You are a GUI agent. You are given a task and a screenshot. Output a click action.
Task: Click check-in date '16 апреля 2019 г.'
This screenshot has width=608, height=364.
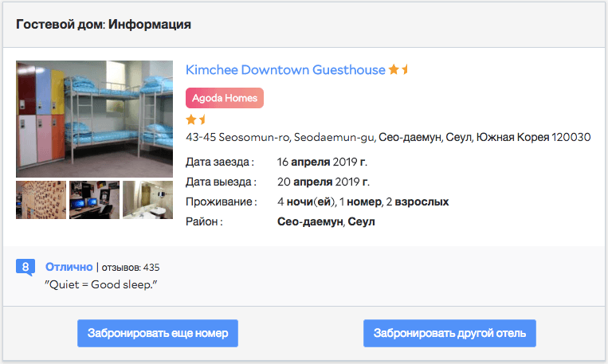(x=322, y=162)
